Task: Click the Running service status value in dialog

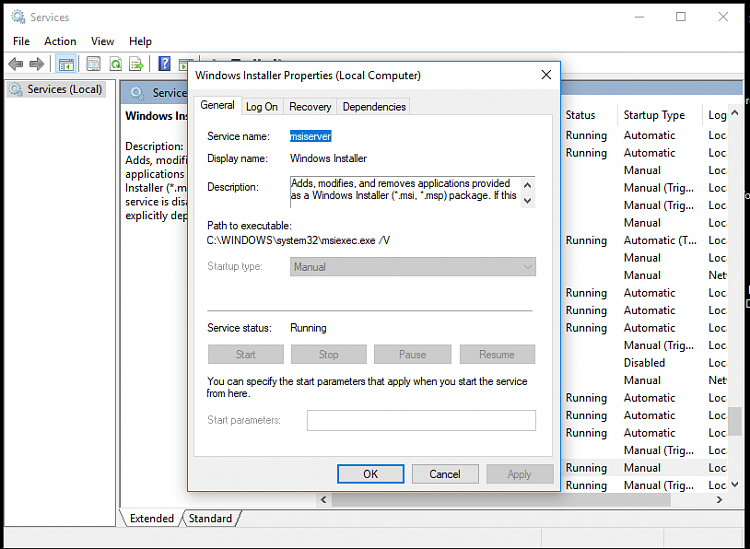Action: (308, 328)
